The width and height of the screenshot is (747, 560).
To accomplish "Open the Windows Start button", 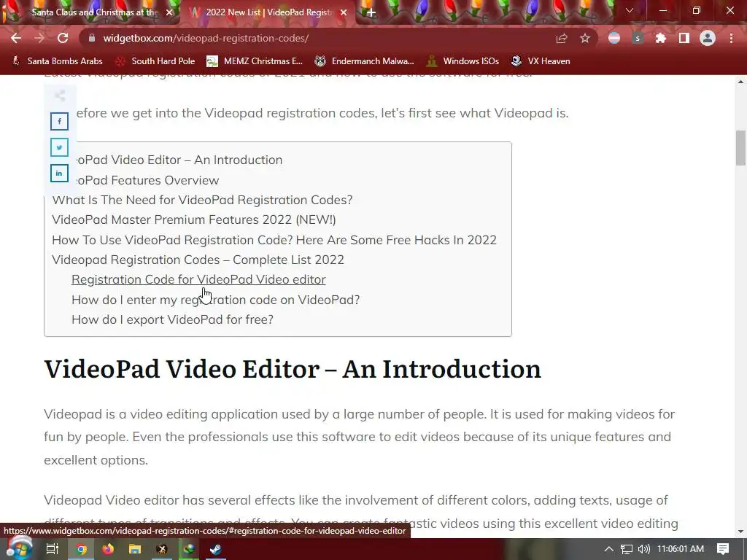I will 19,548.
